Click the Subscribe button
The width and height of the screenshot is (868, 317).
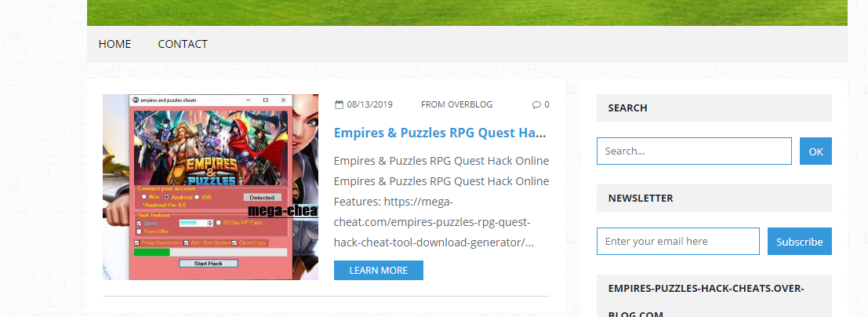click(x=799, y=242)
